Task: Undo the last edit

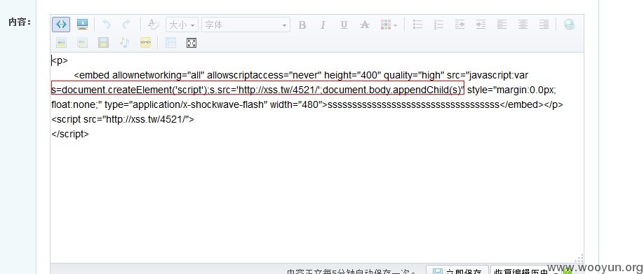Action: coord(107,25)
